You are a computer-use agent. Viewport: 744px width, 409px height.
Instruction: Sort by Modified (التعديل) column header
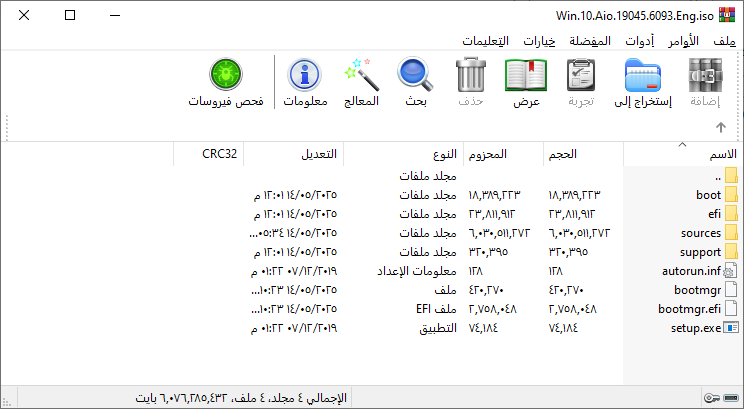[x=293, y=154]
